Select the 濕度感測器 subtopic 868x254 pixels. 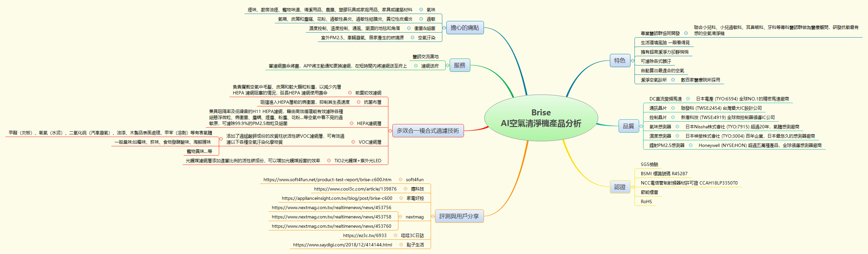(660, 136)
